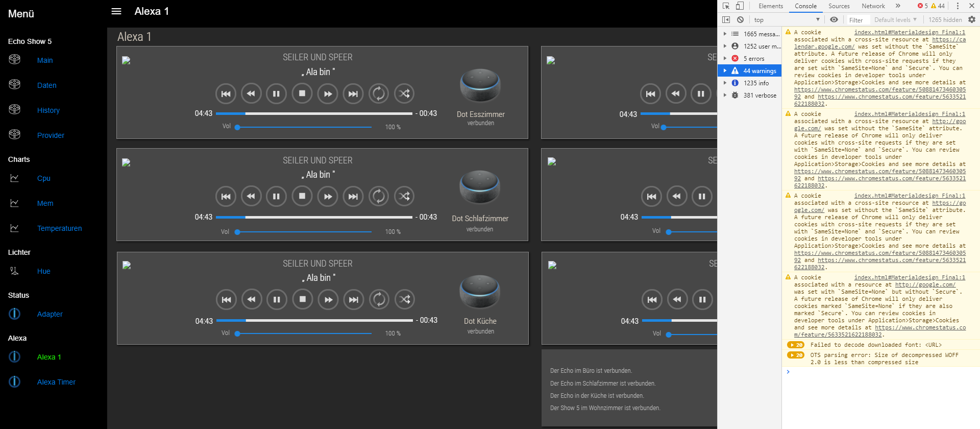Click the console Filter input field
The height and width of the screenshot is (429, 980).
857,20
